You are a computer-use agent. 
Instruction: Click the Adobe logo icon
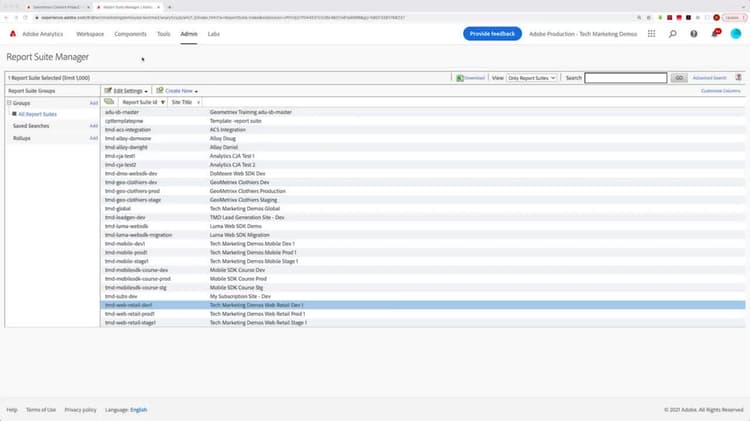pos(13,33)
